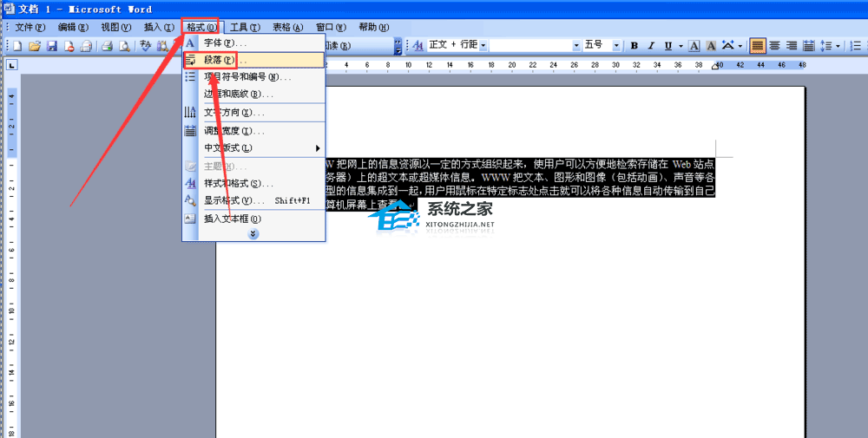
Task: Open the 工具 (Tools) menu
Action: tap(246, 27)
